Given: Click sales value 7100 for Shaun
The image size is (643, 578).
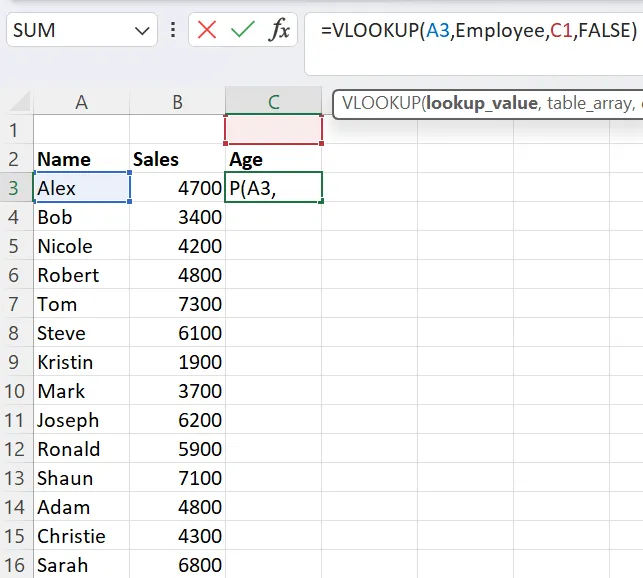Looking at the screenshot, I should pyautogui.click(x=177, y=478).
